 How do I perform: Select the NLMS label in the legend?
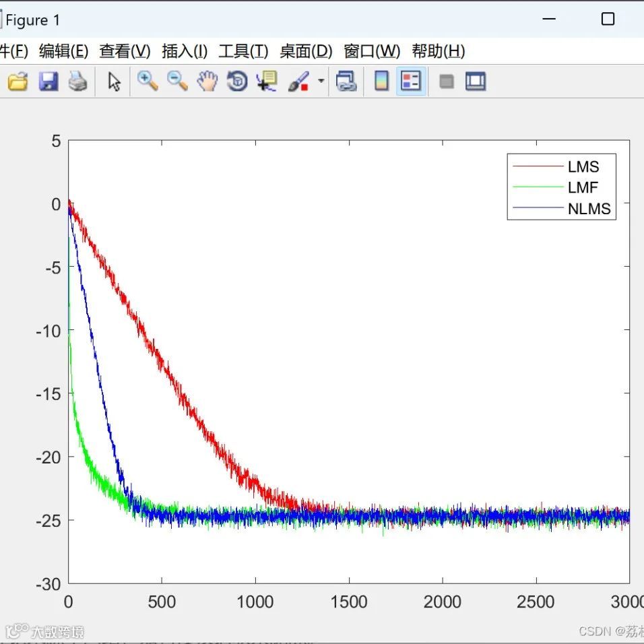coord(589,209)
